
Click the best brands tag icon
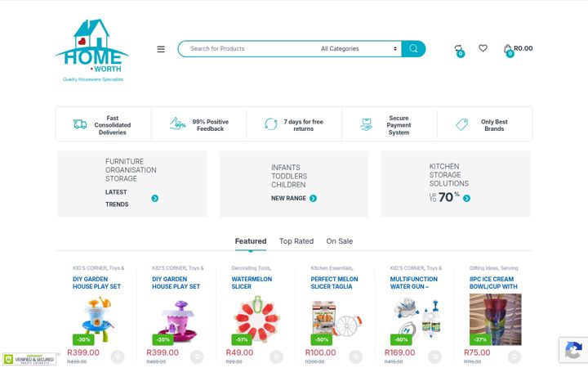point(461,124)
